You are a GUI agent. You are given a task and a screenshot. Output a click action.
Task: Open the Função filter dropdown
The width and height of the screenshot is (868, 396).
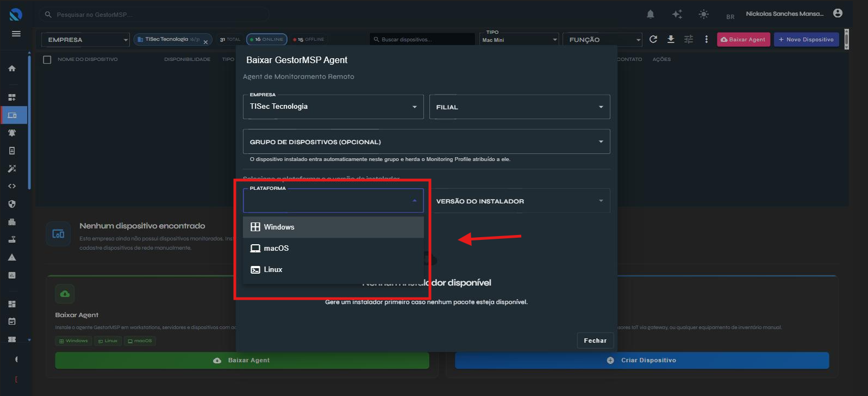click(602, 40)
